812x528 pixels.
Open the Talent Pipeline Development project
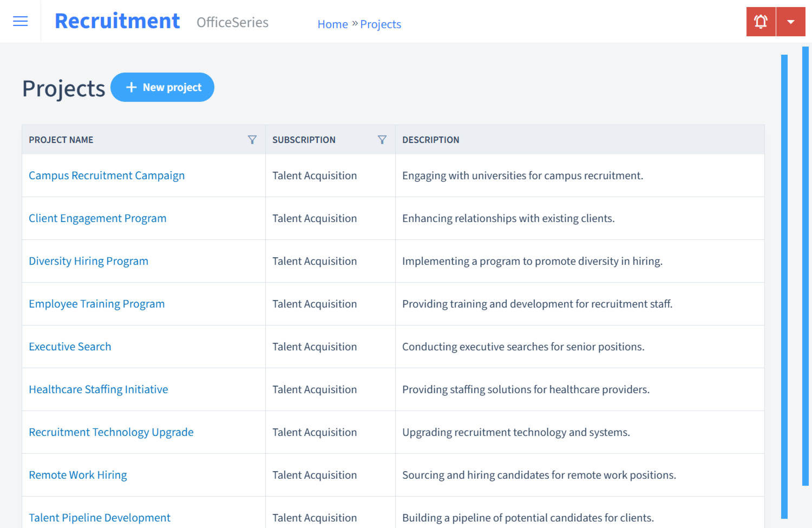[x=100, y=518]
